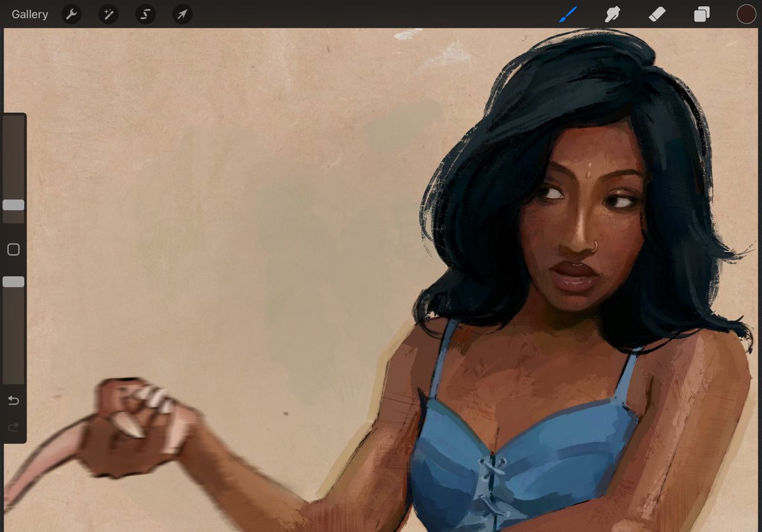Screen dimensions: 762x532
Task: Select the Transform arrow tool
Action: [x=182, y=14]
